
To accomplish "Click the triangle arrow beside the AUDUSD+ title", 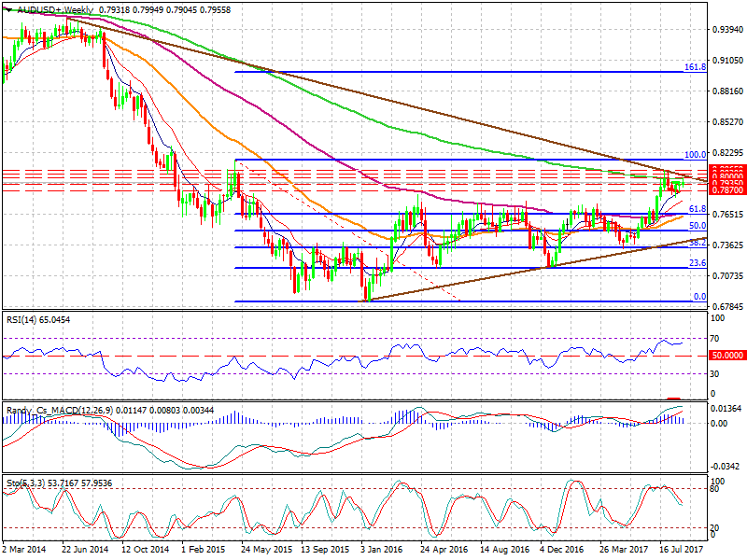I will point(7,8).
